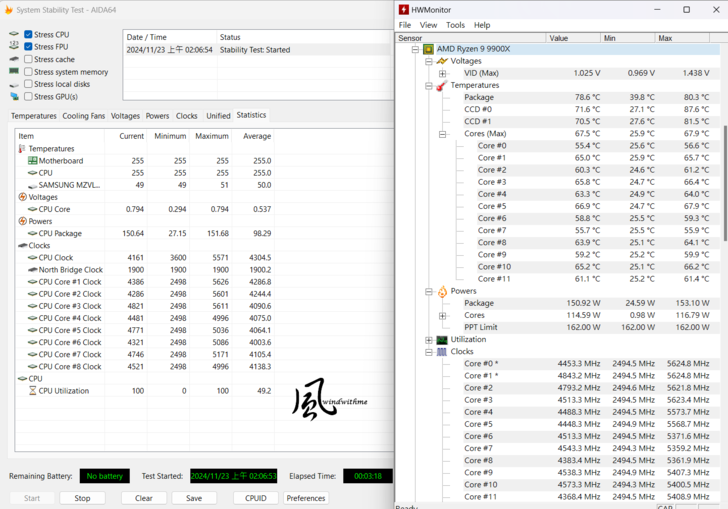728x509 pixels.
Task: Collapse the Cores (Max) temperature node
Action: coord(442,134)
